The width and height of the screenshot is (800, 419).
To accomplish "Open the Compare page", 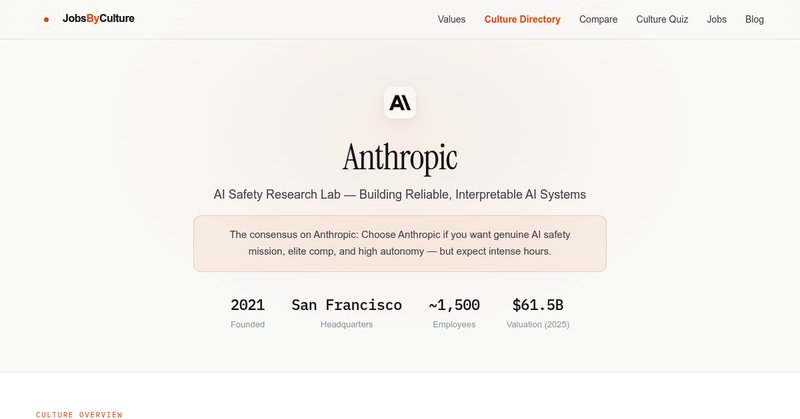I will tap(598, 19).
